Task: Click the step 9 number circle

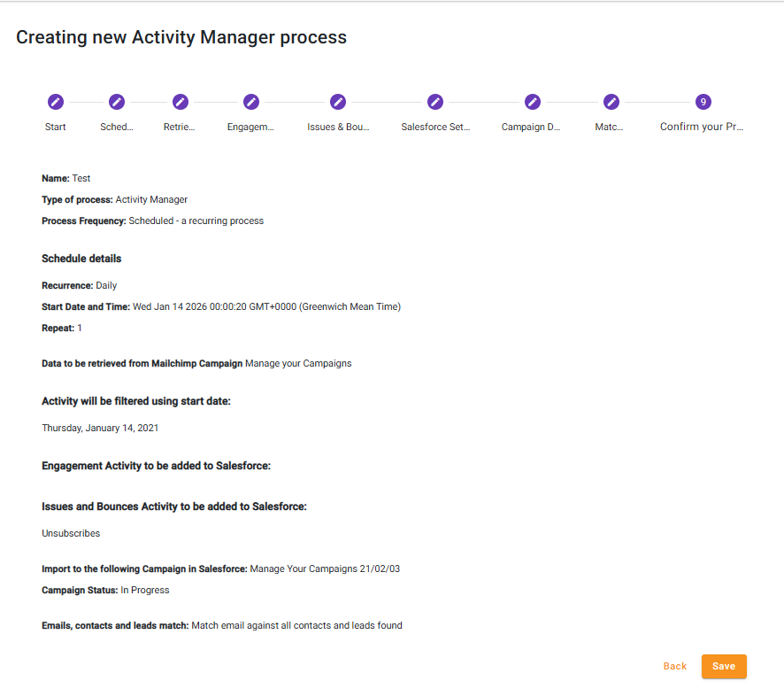Action: 703,102
